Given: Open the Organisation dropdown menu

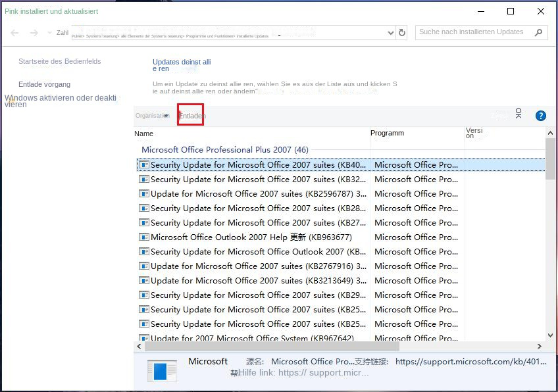Looking at the screenshot, I should tap(152, 116).
